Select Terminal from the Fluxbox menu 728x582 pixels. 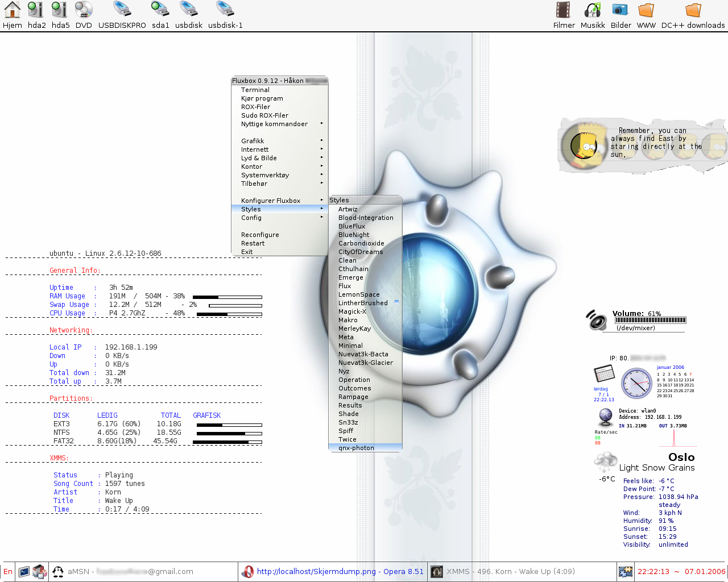(x=280, y=90)
